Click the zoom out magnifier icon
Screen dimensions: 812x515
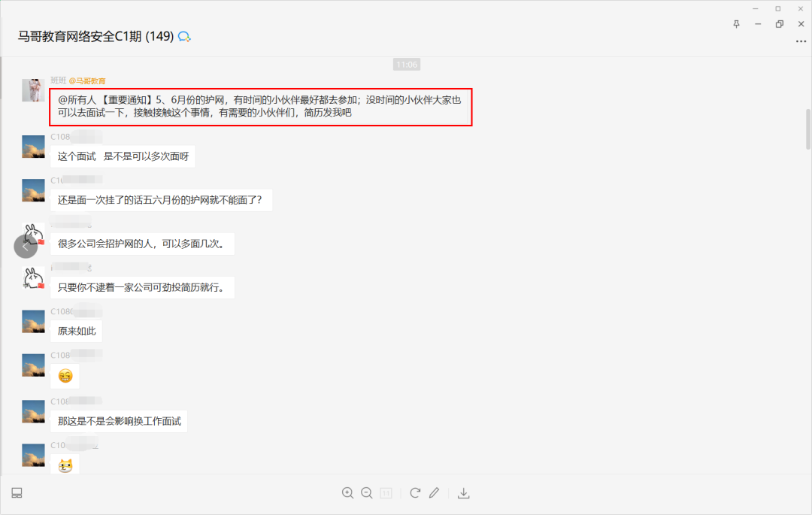coord(367,493)
